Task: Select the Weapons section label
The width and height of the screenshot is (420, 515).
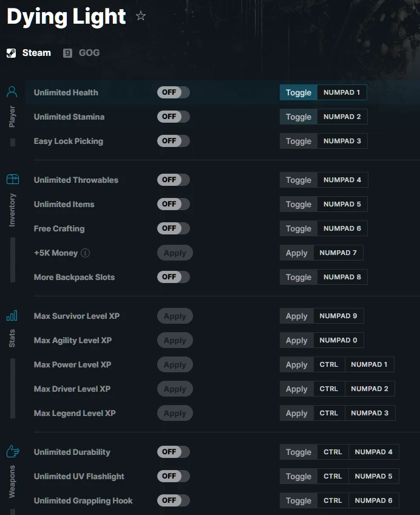Action: click(x=12, y=482)
